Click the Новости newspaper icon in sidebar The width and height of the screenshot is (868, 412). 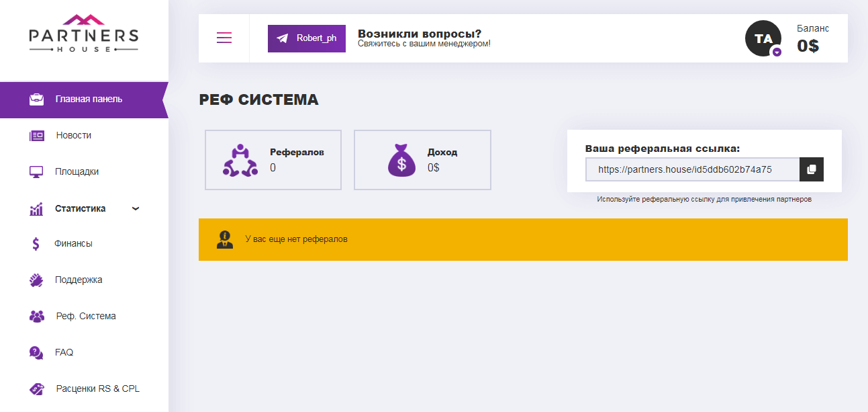click(x=36, y=135)
